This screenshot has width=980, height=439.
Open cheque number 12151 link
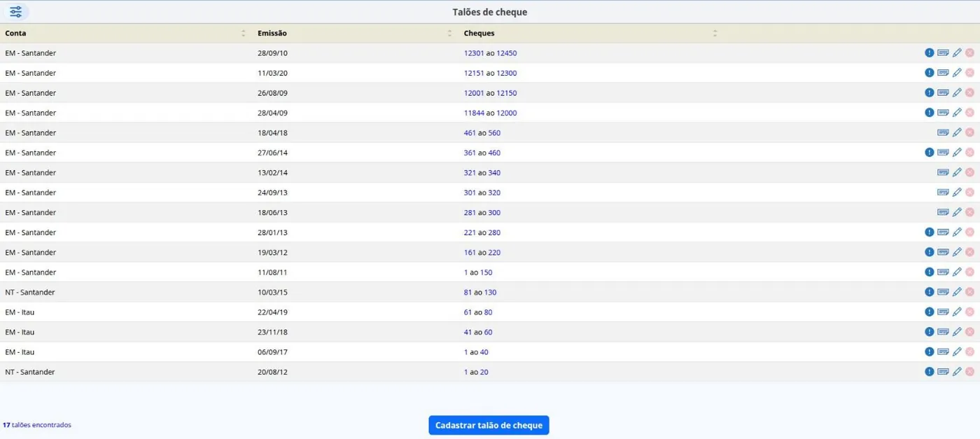(474, 73)
